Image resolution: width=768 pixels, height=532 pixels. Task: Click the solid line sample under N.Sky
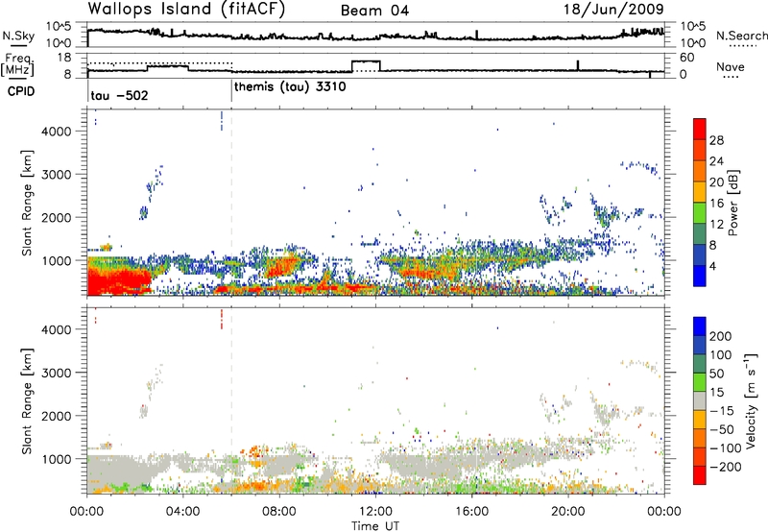(18, 46)
